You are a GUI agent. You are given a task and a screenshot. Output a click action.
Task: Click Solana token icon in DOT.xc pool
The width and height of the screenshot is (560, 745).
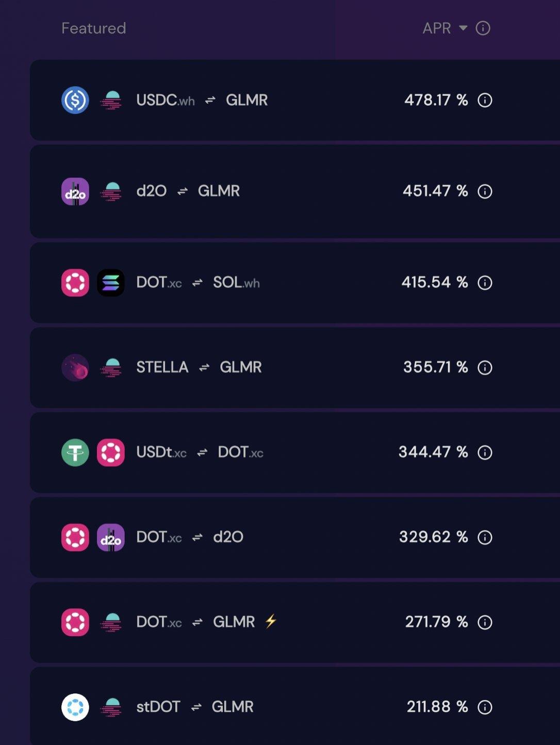pyautogui.click(x=111, y=283)
